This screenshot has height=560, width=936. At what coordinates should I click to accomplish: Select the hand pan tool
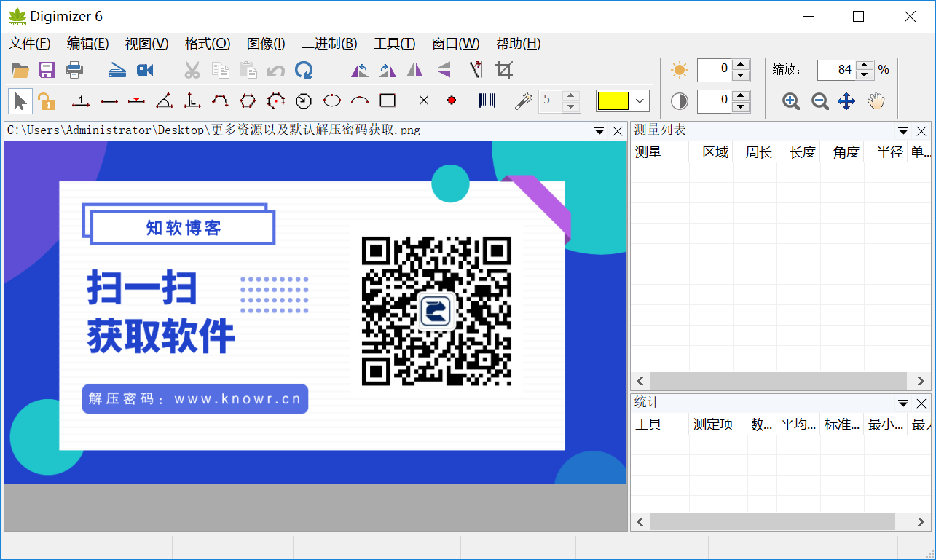(876, 101)
